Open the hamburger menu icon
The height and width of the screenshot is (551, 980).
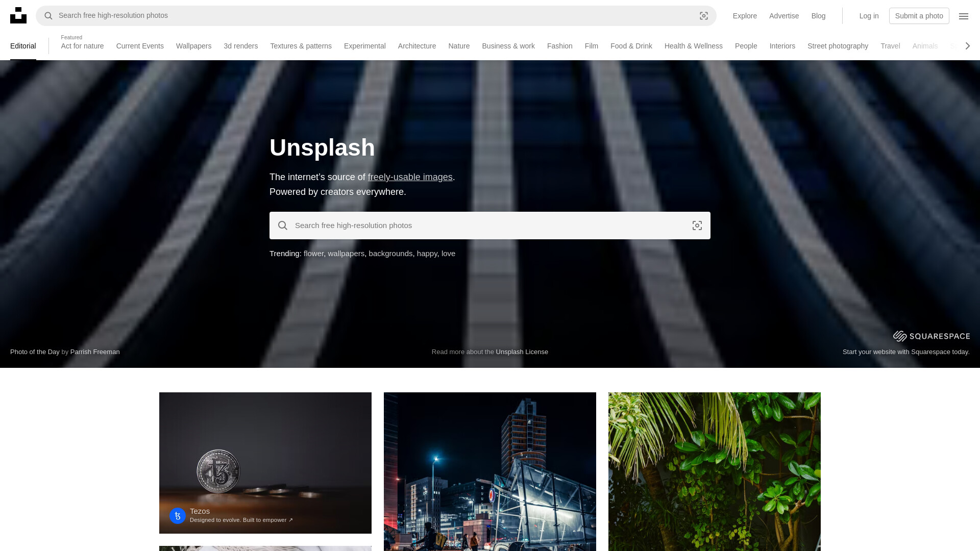point(964,16)
